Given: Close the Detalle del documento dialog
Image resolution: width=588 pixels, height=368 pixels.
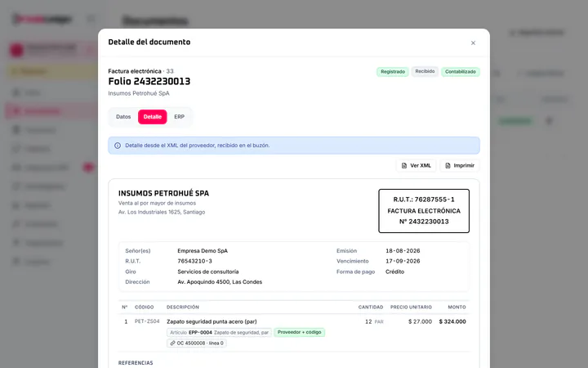Looking at the screenshot, I should 473,43.
